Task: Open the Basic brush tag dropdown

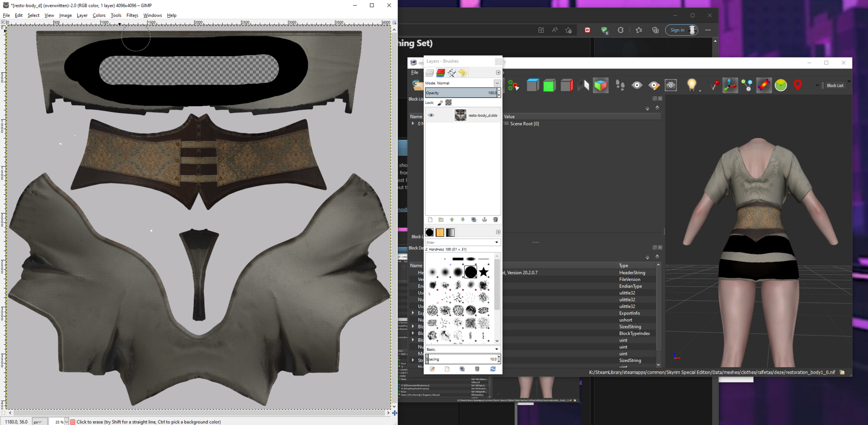Action: point(462,350)
